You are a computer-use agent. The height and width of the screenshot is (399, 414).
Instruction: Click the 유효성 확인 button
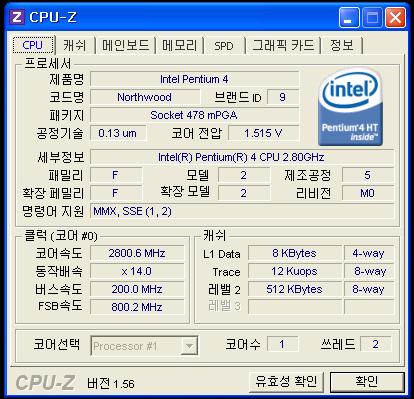click(x=286, y=381)
